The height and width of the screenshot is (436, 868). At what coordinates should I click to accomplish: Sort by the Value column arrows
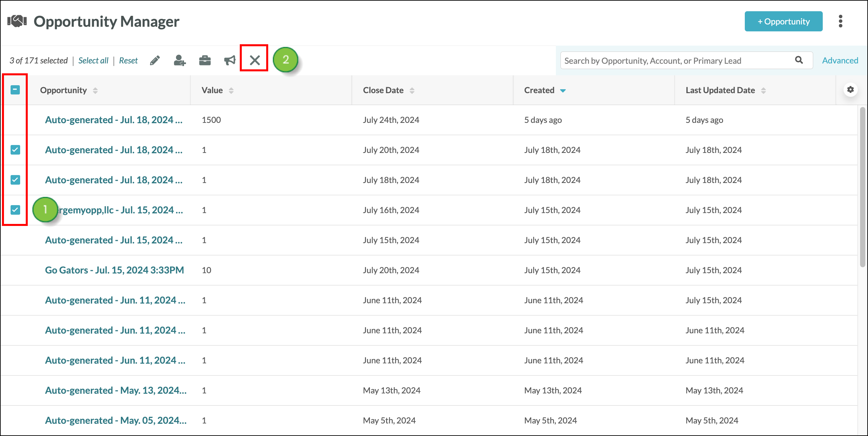tap(231, 91)
